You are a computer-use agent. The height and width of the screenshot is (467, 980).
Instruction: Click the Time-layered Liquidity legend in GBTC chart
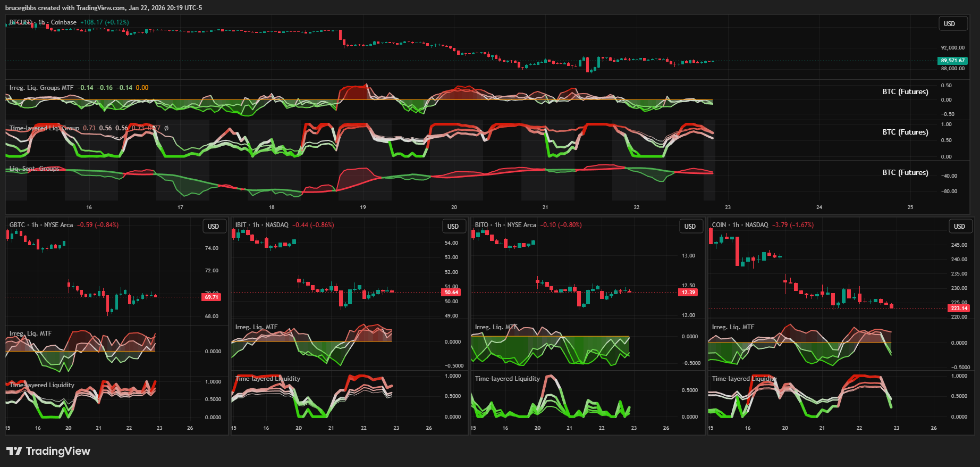(42, 385)
